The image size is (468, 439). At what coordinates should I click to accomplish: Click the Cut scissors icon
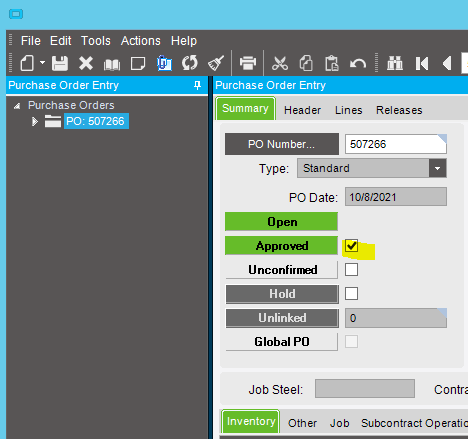click(x=280, y=63)
